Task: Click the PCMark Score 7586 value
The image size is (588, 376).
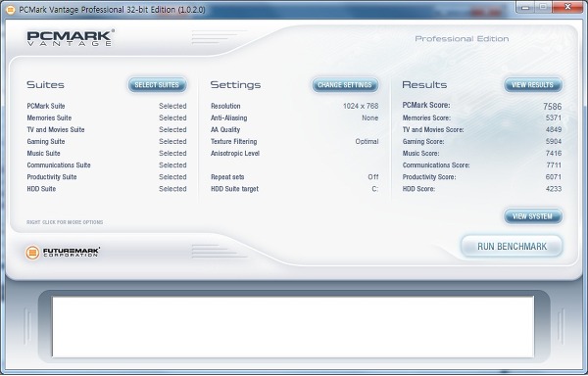Action: (553, 107)
